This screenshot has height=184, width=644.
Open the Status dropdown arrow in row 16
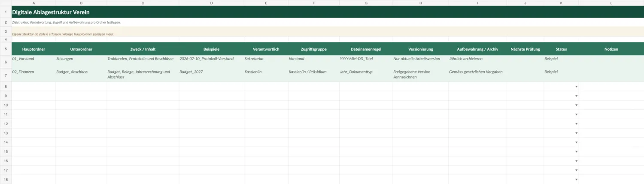point(576,161)
